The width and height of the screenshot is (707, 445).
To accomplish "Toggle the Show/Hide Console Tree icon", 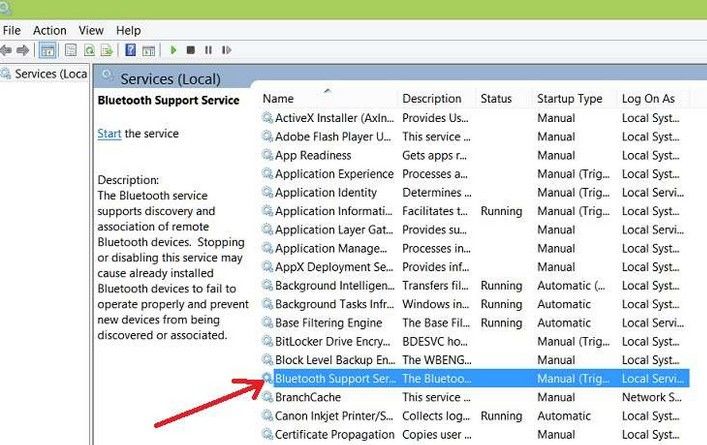I will (x=47, y=50).
